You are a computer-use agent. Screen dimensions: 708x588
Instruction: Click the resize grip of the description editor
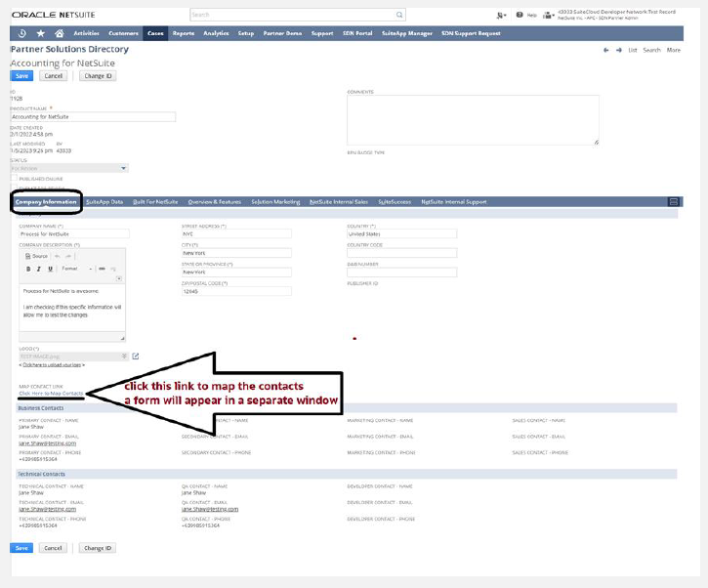[122, 338]
